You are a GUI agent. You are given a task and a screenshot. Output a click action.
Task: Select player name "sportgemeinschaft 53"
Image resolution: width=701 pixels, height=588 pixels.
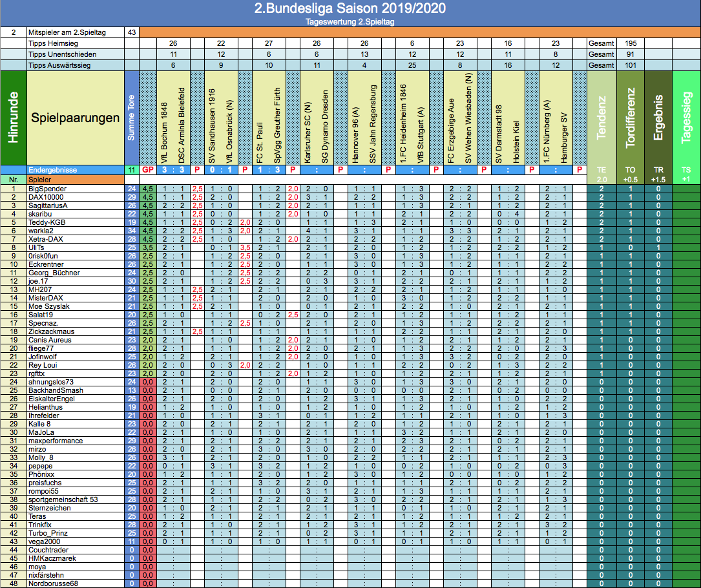pyautogui.click(x=63, y=499)
